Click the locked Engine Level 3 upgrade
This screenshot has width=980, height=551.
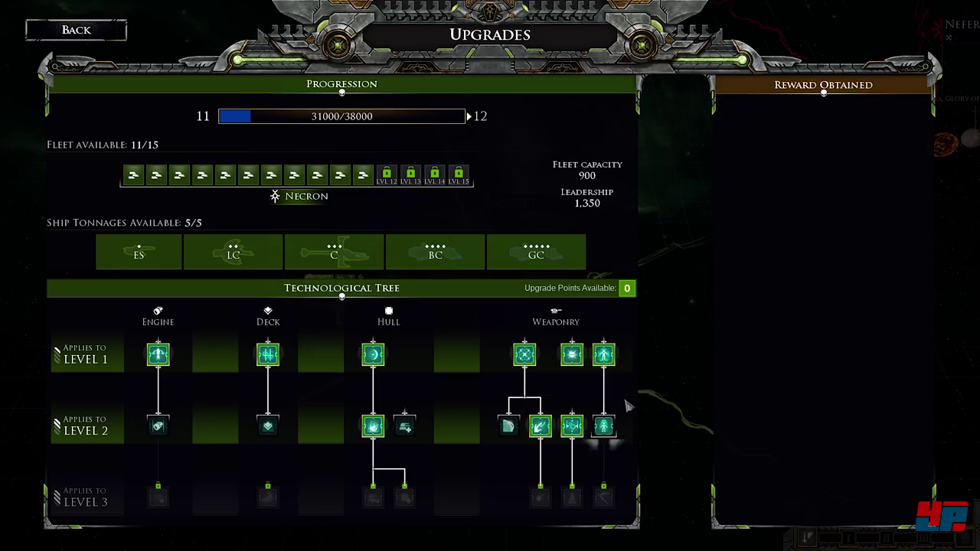[x=158, y=498]
